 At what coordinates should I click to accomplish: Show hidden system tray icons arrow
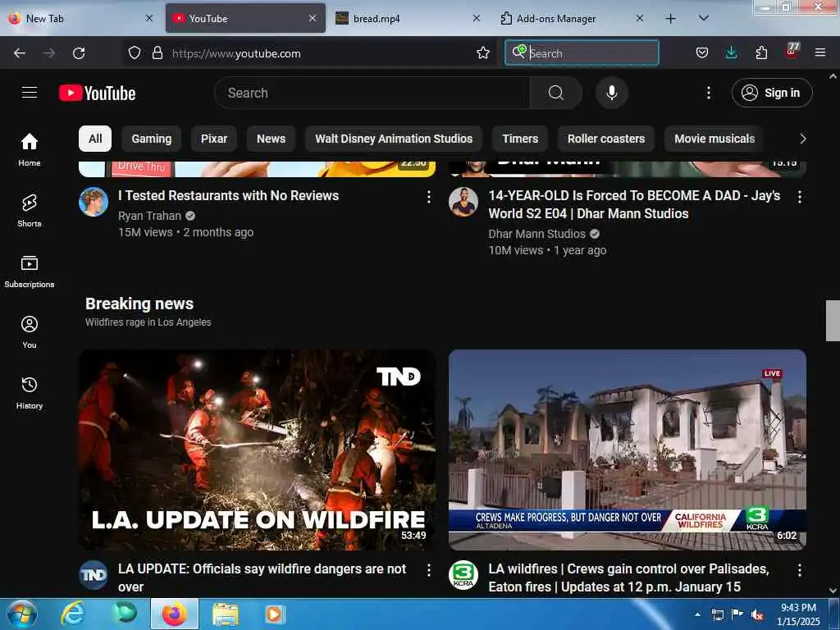(697, 614)
